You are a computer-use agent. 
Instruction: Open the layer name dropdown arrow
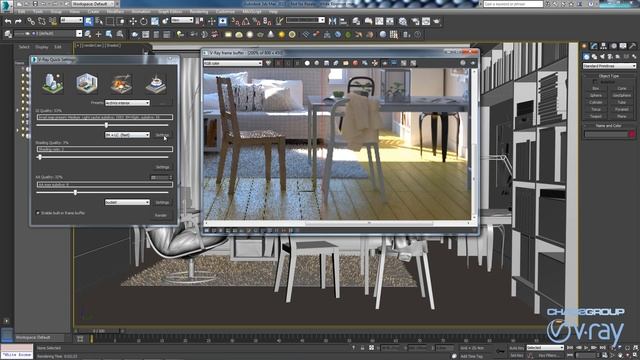(79, 33)
